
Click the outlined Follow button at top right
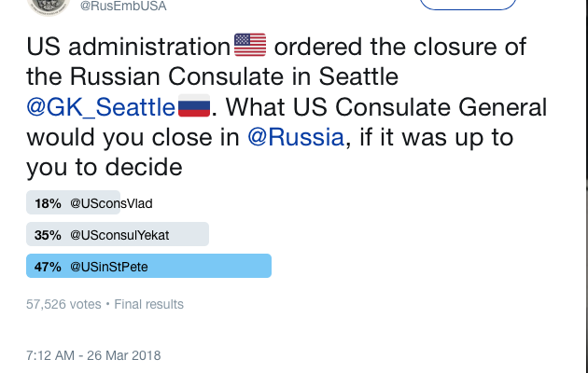click(x=468, y=4)
